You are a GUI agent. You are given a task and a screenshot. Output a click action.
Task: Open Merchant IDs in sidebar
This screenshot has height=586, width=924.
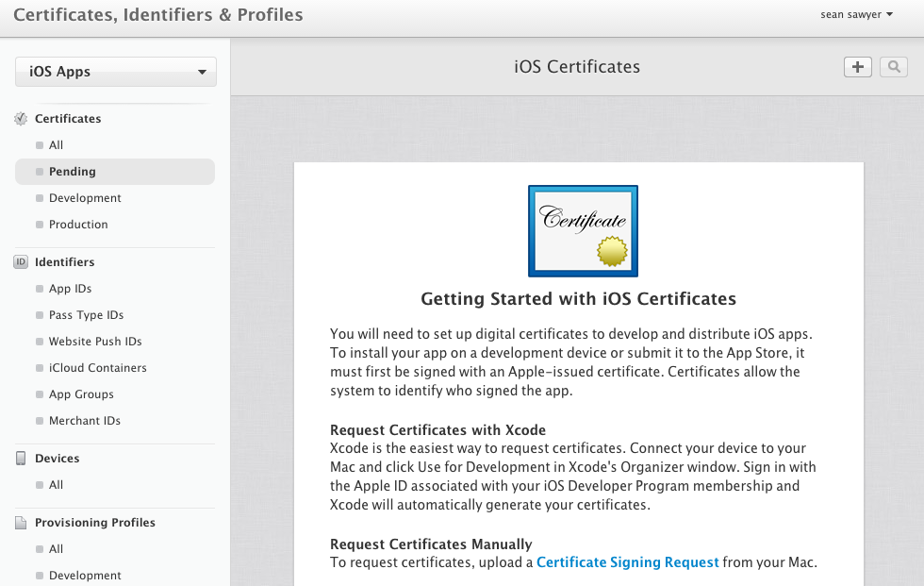(x=84, y=421)
